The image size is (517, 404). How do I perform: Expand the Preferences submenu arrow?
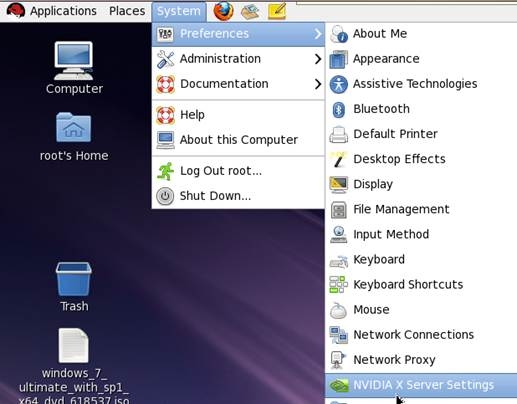click(x=318, y=34)
